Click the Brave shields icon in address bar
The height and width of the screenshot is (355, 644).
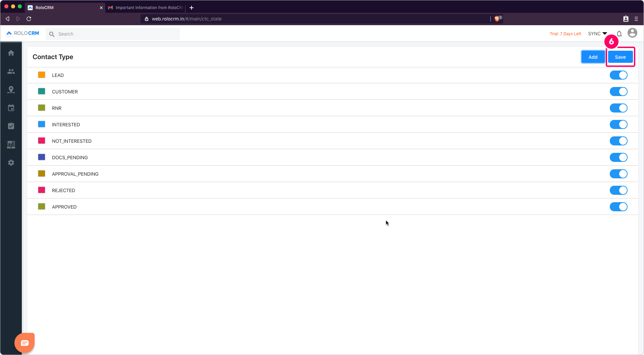click(497, 19)
